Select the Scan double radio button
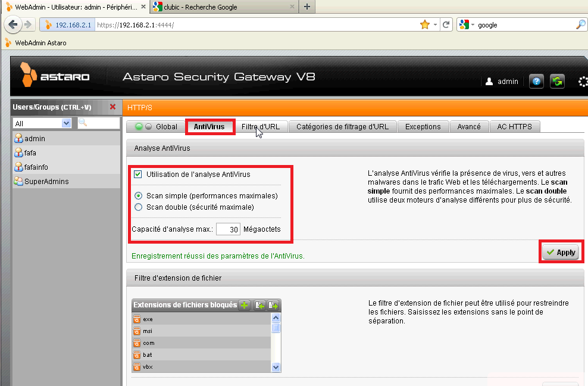This screenshot has width=588, height=386. [139, 207]
